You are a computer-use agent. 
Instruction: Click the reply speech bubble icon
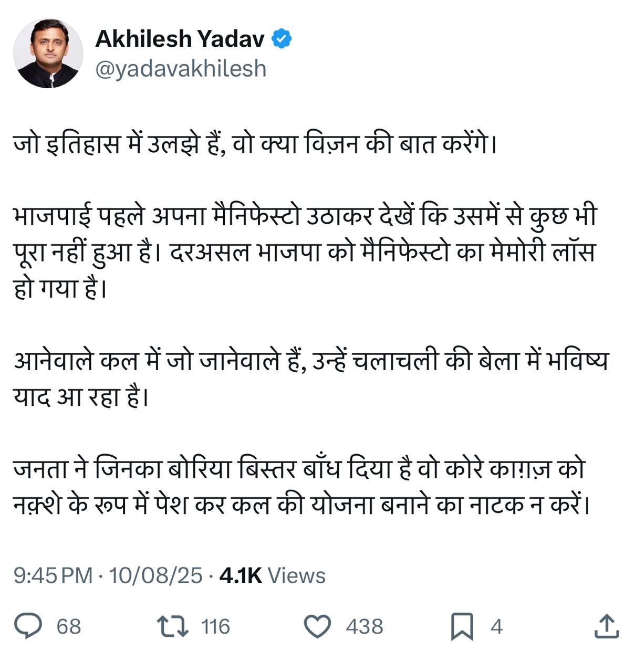[28, 626]
